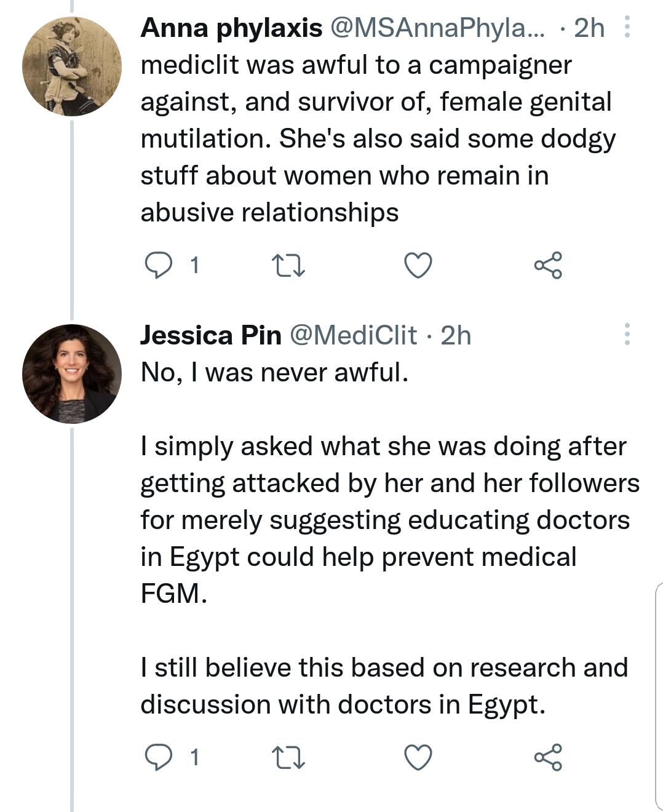The image size is (663, 812).
Task: Open the 2h timestamp on Jessica Pin's tweet
Action: point(456,335)
